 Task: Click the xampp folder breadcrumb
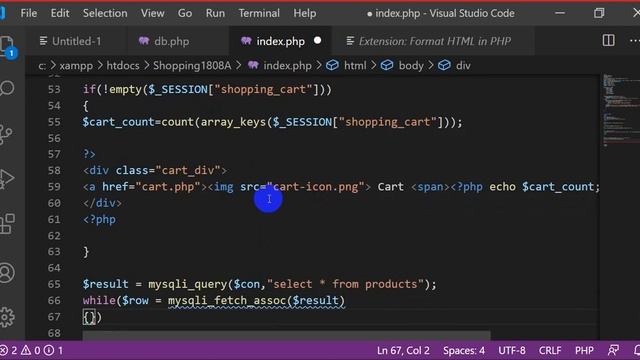point(76,65)
